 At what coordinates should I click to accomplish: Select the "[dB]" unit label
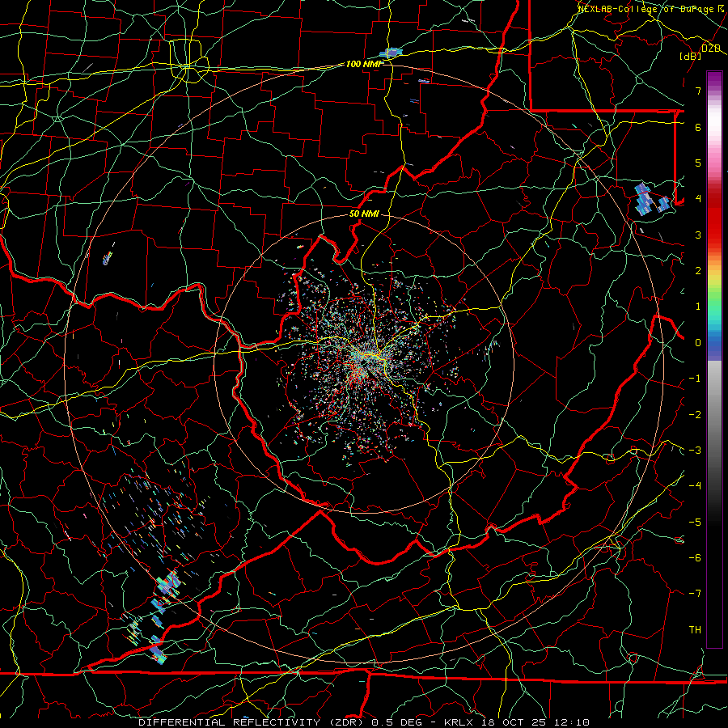[691, 56]
